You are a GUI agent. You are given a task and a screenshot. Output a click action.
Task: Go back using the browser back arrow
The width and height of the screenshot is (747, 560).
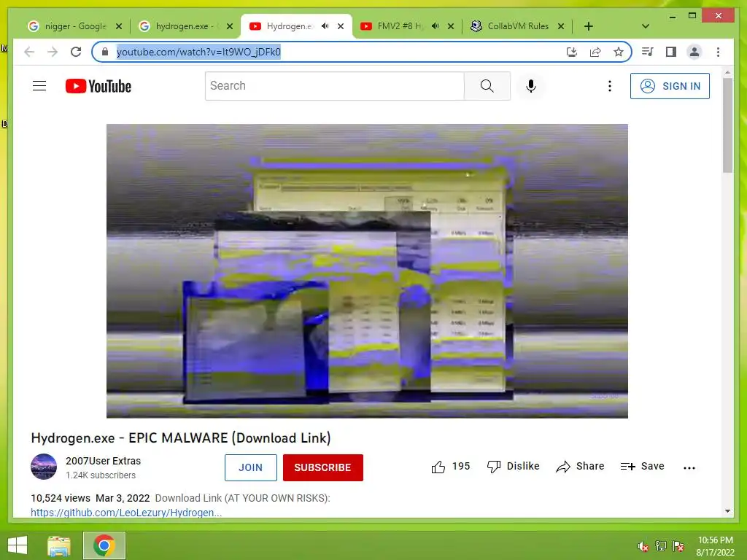click(x=29, y=52)
